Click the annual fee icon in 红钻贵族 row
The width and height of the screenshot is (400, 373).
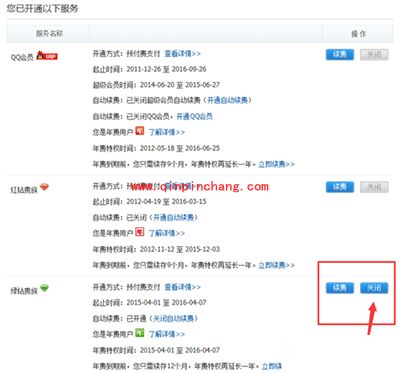(140, 232)
